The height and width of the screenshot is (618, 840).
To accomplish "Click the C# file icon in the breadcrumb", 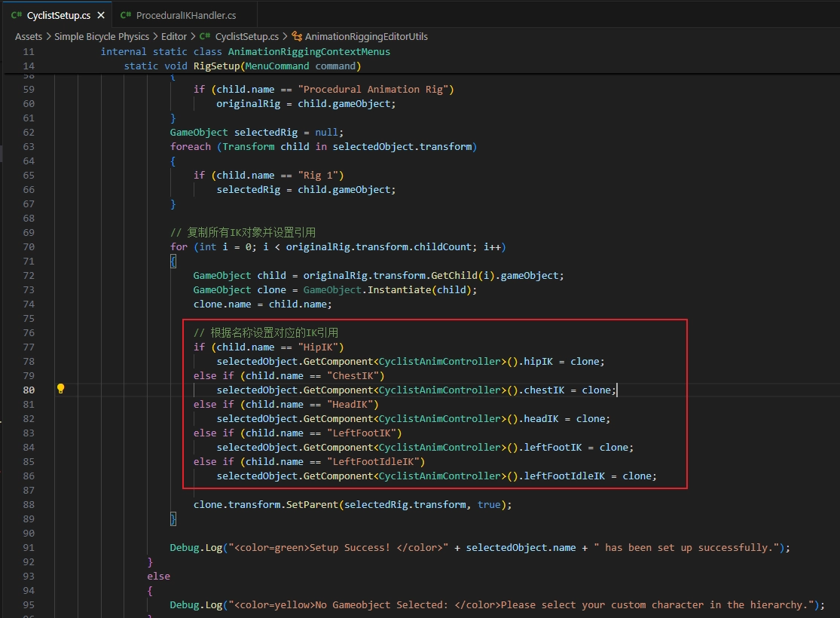I will pos(205,36).
